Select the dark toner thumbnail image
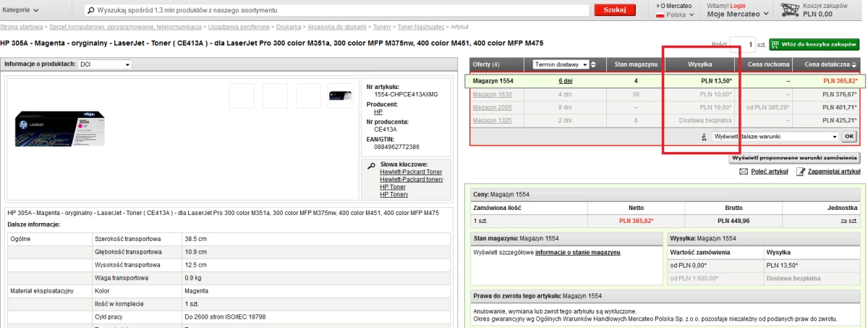This screenshot has width=868, height=328. pos(341,96)
